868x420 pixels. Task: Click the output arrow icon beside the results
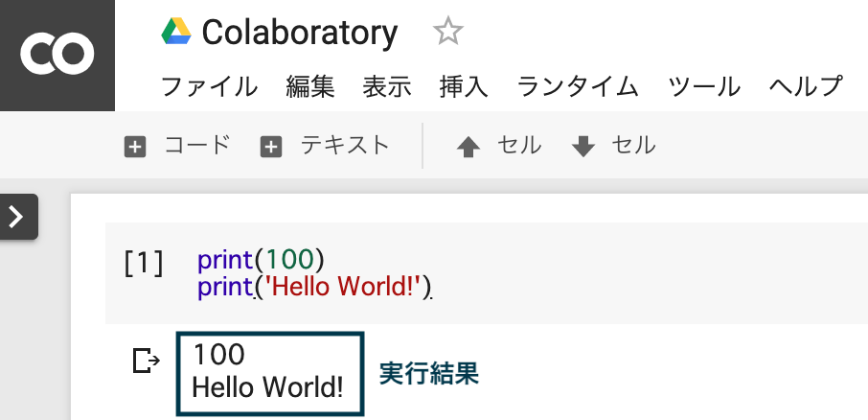click(147, 361)
